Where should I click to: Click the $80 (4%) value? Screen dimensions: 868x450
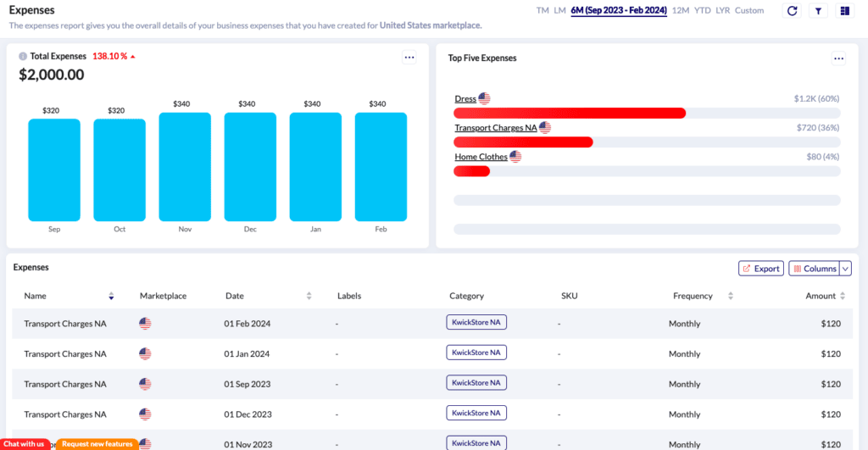(x=822, y=157)
